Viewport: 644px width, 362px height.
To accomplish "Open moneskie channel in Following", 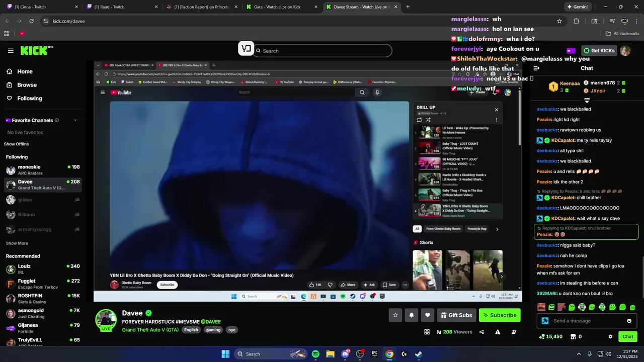I will (x=43, y=170).
